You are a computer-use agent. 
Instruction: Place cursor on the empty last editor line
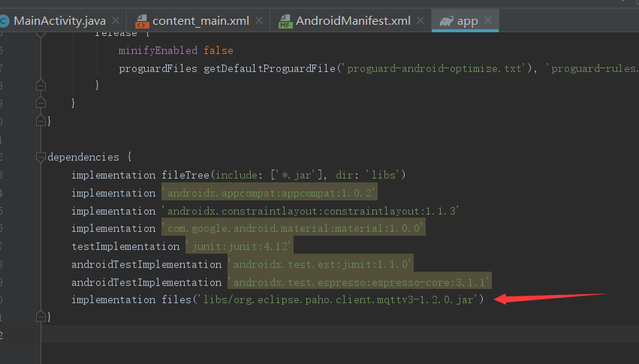coord(340,334)
